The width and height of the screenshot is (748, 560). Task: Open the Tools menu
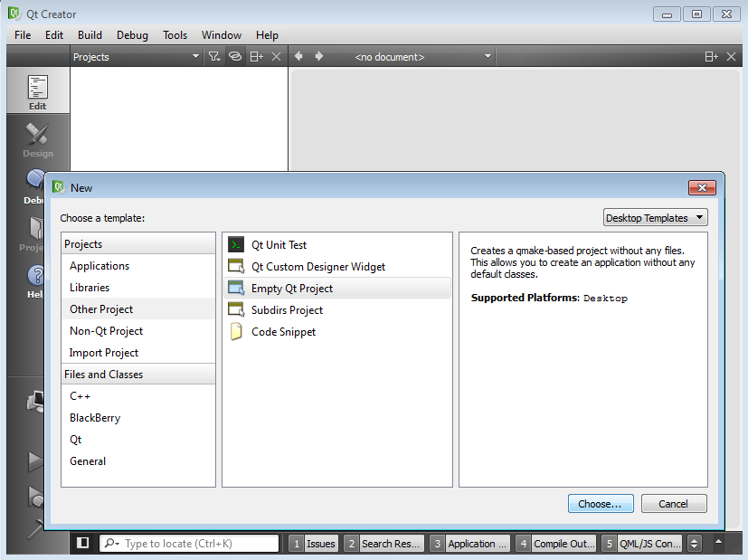175,35
